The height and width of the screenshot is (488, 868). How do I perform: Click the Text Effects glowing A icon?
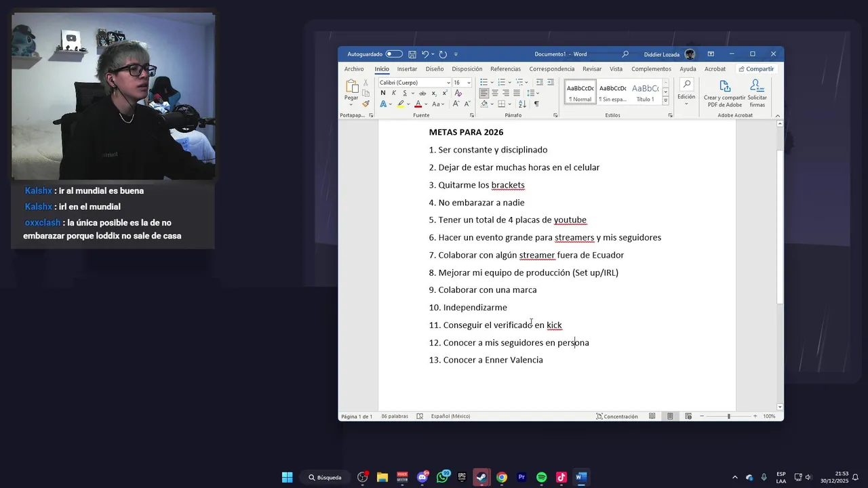(x=383, y=104)
